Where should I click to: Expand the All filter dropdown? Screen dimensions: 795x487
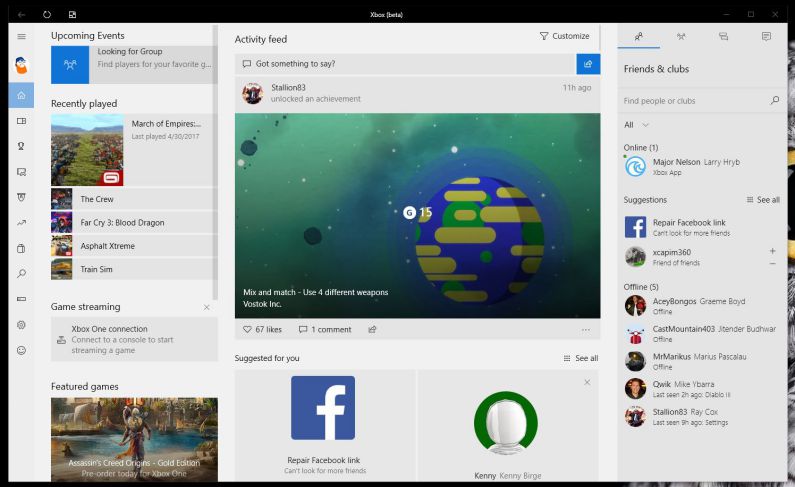pos(636,125)
